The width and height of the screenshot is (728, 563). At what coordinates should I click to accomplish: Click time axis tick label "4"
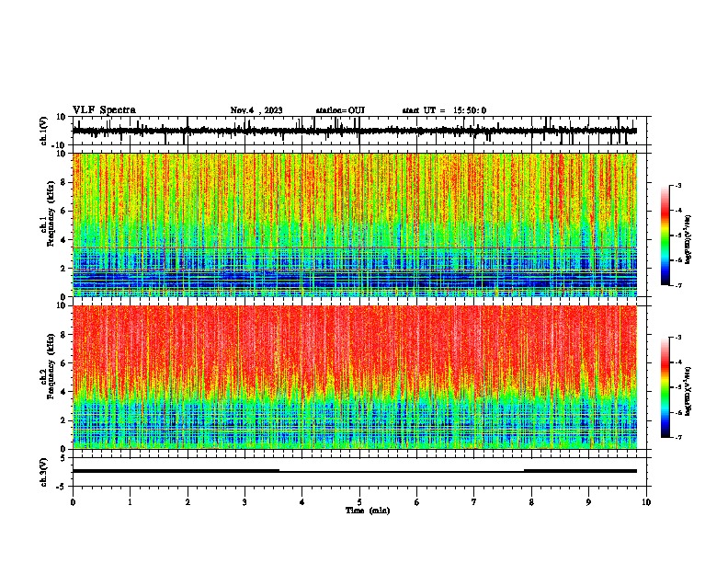coord(302,502)
